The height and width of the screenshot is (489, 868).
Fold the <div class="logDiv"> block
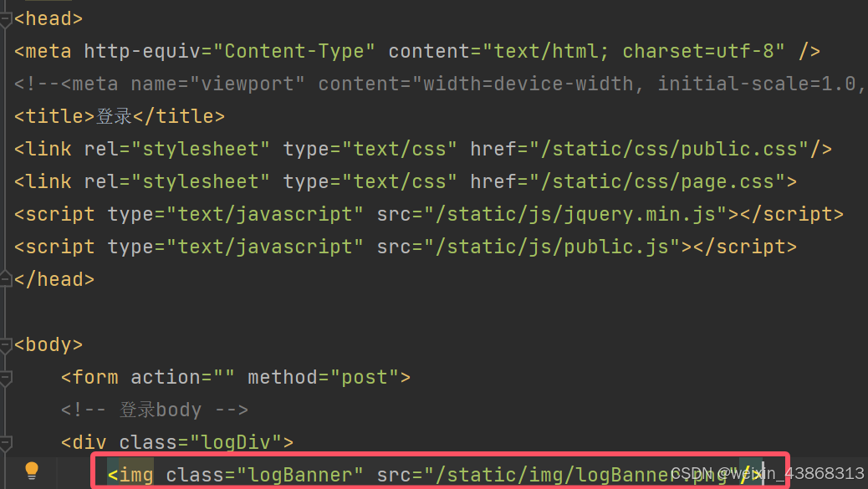[x=6, y=443]
